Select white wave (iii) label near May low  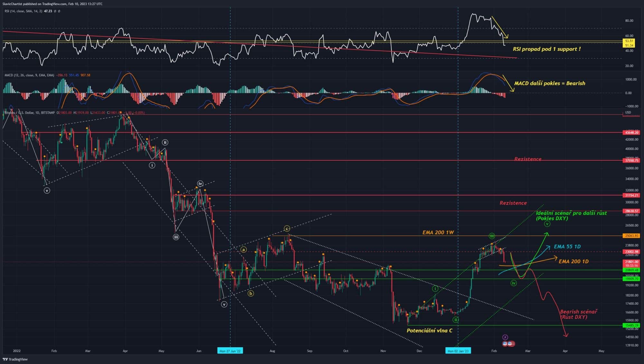(x=176, y=237)
